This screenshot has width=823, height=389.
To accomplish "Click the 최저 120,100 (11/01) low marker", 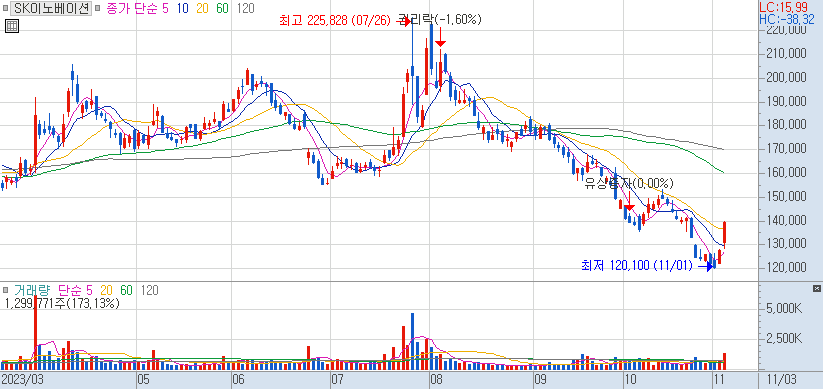I will pyautogui.click(x=637, y=266).
